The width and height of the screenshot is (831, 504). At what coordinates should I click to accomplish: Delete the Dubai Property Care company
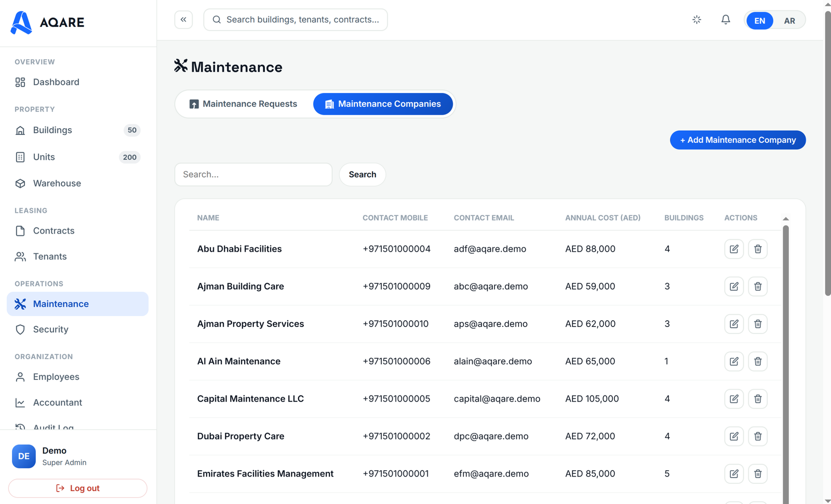click(x=758, y=436)
